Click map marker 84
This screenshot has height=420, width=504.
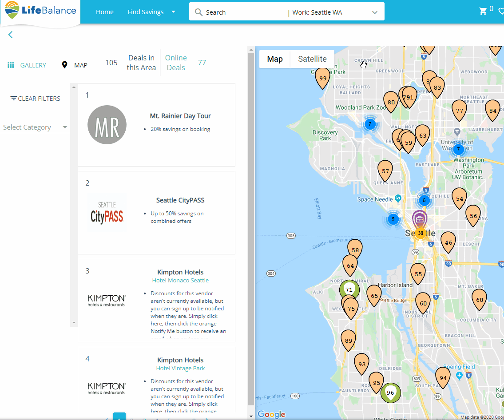click(492, 111)
